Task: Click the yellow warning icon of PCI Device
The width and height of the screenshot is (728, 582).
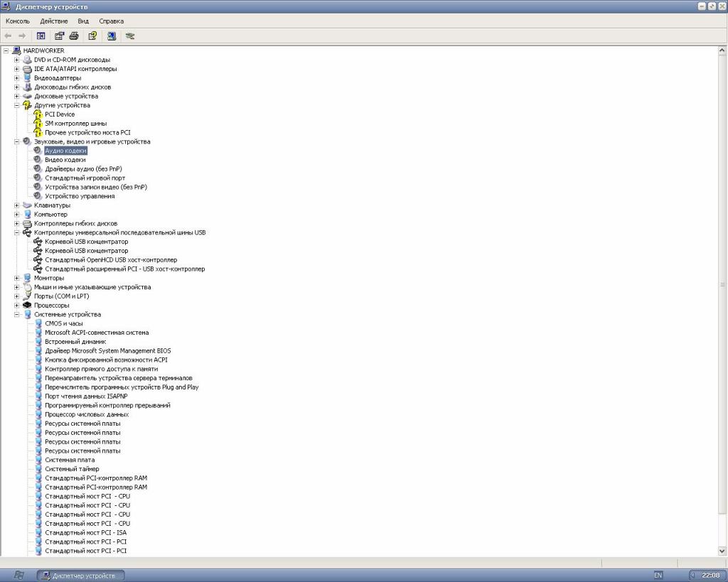Action: click(38, 114)
